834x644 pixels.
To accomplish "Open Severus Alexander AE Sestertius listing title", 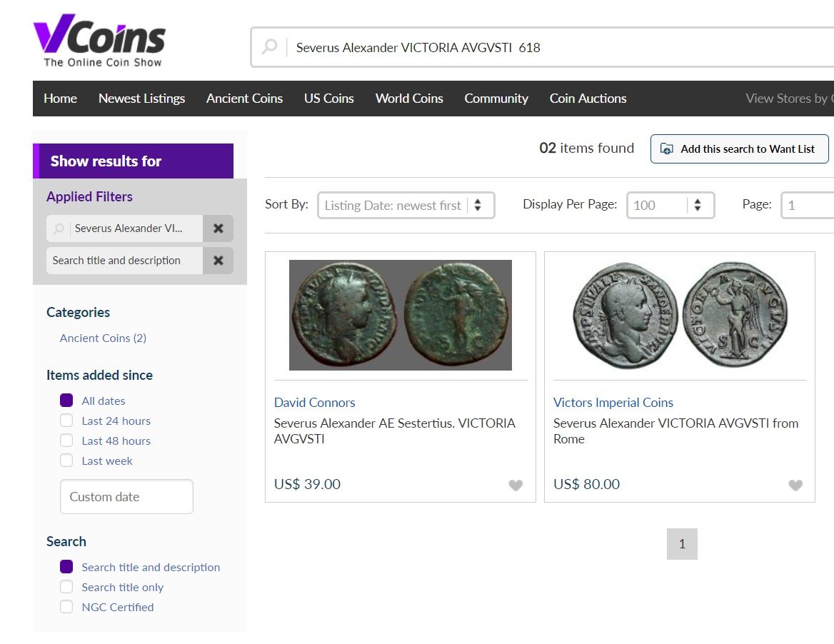I will pos(395,431).
